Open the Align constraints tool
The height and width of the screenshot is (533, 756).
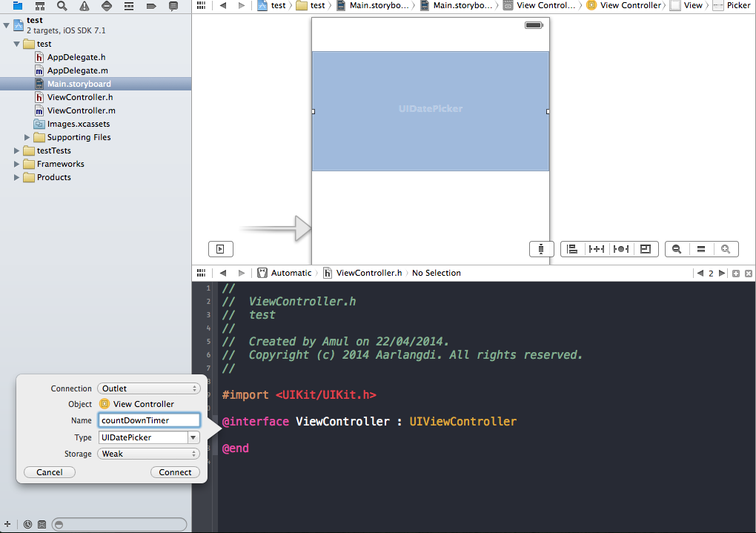click(x=571, y=248)
